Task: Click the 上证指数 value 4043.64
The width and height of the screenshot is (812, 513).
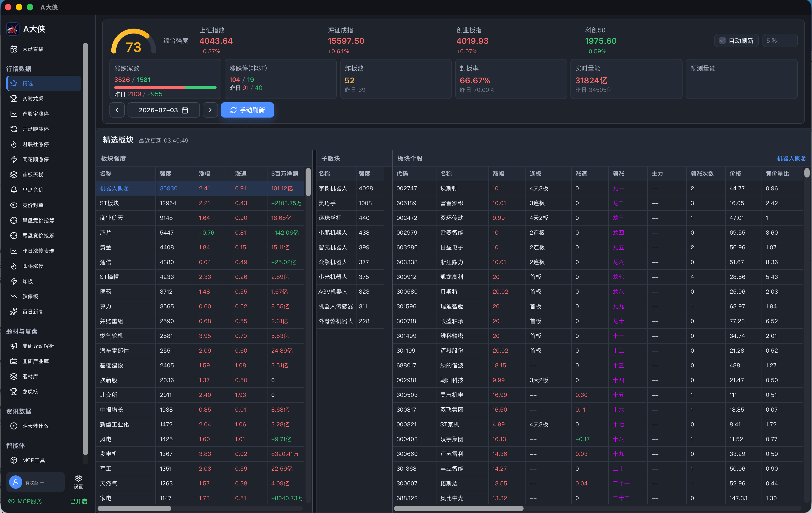Action: (216, 41)
